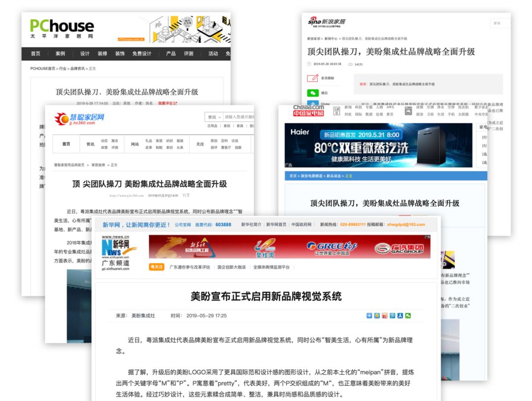Open 全媒体舆情监测平台 link
The image size is (532, 401).
[x=271, y=267]
